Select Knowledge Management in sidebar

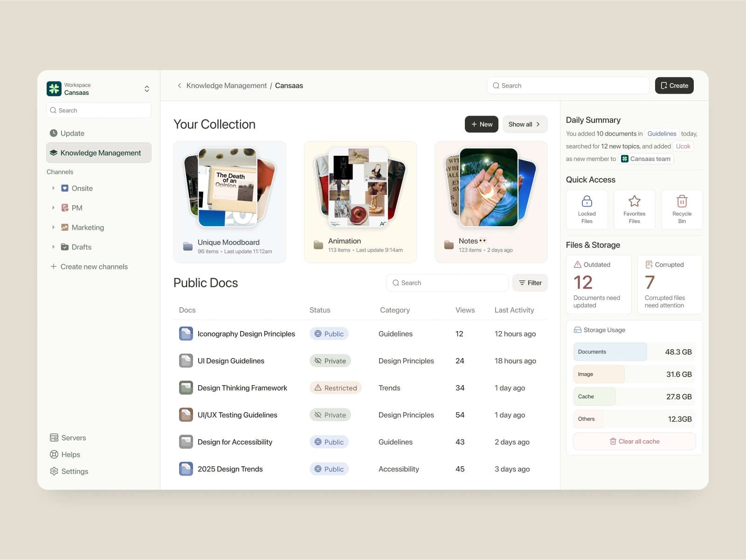[99, 153]
